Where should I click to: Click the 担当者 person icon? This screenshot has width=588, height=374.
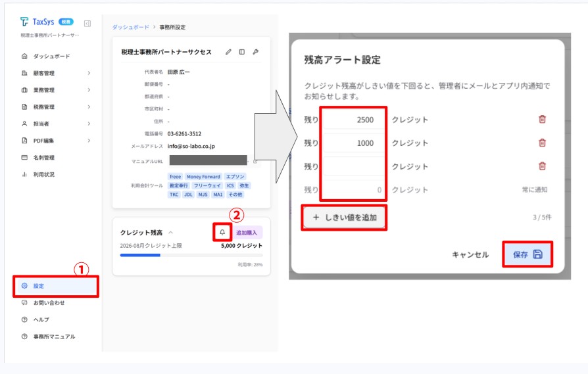click(x=24, y=124)
